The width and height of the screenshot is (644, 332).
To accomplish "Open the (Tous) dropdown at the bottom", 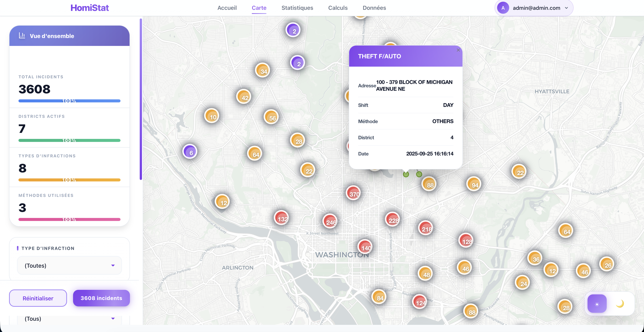I will (x=69, y=319).
